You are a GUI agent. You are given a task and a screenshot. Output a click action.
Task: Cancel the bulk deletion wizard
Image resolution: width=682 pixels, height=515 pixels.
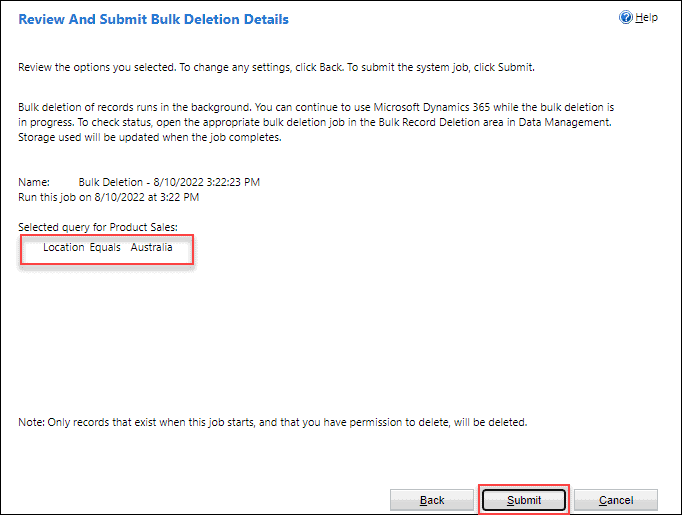pos(616,500)
